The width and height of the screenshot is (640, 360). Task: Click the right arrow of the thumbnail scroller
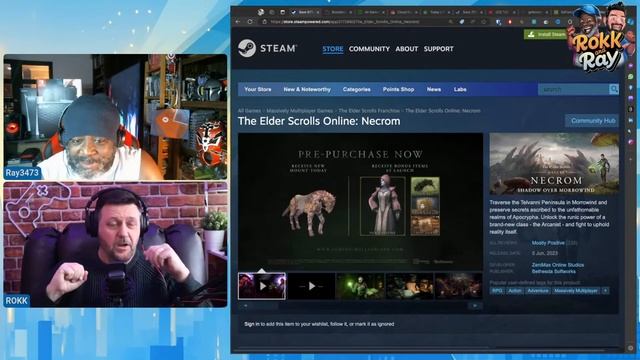coord(475,306)
